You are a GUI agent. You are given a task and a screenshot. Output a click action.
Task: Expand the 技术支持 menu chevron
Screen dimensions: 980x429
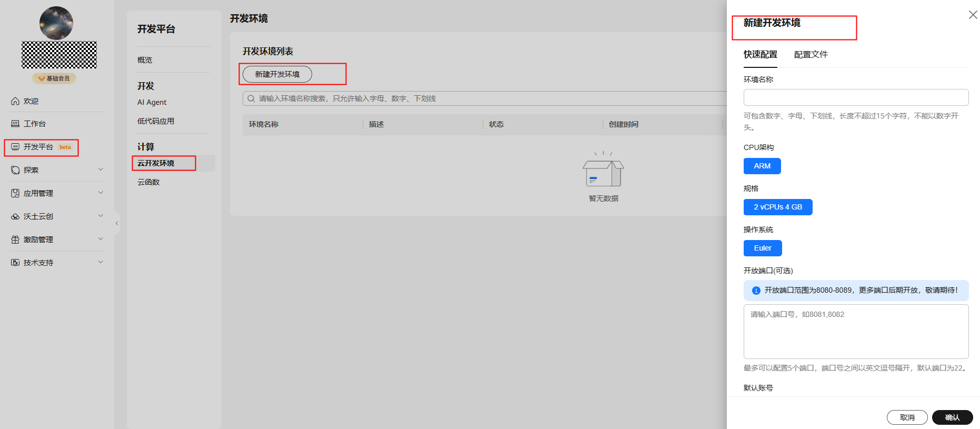[101, 262]
